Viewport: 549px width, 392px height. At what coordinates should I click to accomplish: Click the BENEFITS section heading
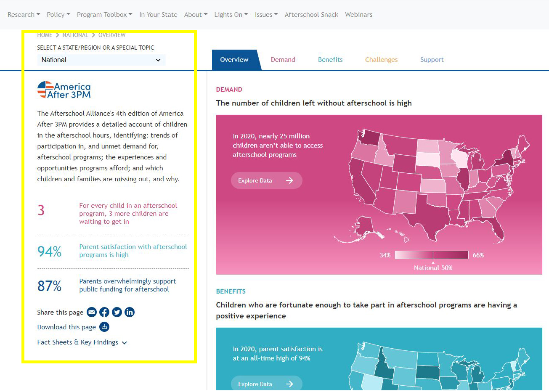pos(231,291)
